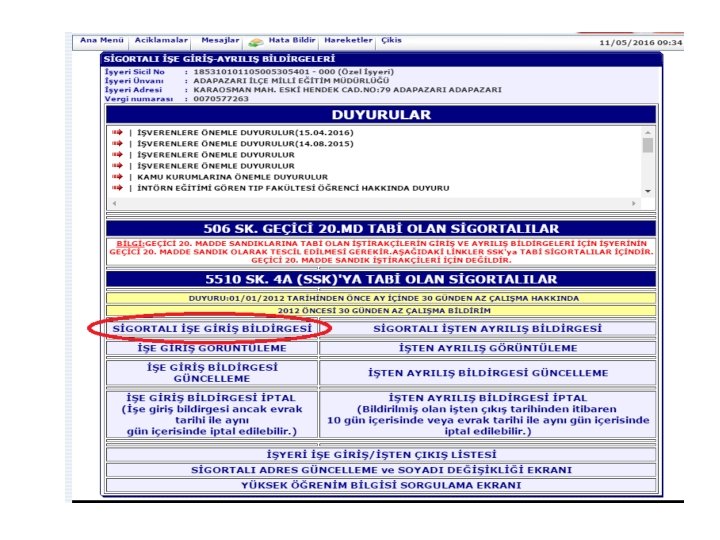Open KAMU KURUMLARINA ÖNEMLE DUYURULUR announcement
The image size is (720, 540).
click(x=232, y=177)
